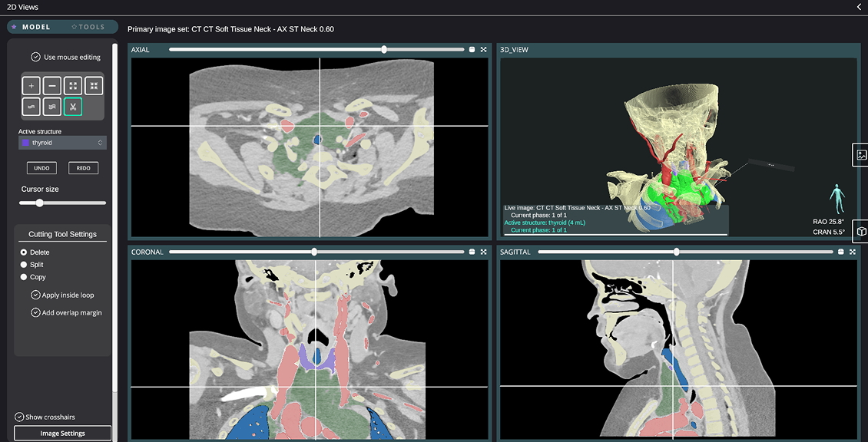Click the CORONAL slice slider handle
Image resolution: width=868 pixels, height=442 pixels.
tap(314, 252)
